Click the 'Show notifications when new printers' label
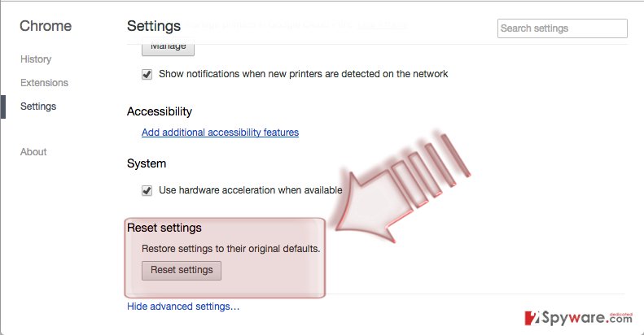Image resolution: width=644 pixels, height=335 pixels. pos(304,74)
